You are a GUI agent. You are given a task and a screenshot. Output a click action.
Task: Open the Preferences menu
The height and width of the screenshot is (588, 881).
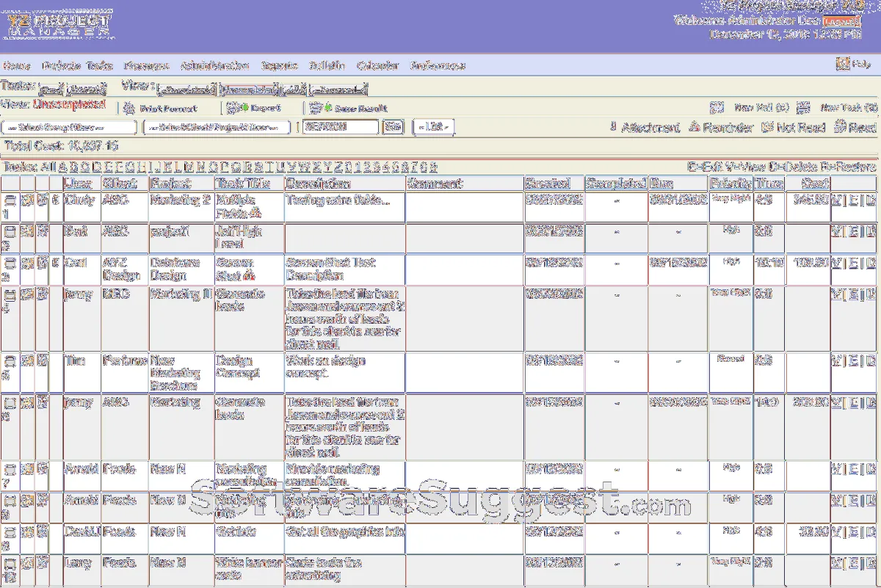point(438,65)
